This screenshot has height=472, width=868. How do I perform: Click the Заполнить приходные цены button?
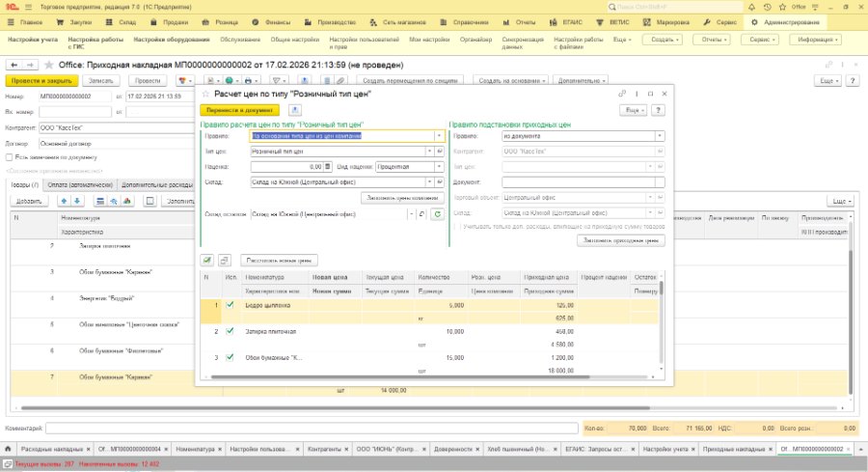621,240
